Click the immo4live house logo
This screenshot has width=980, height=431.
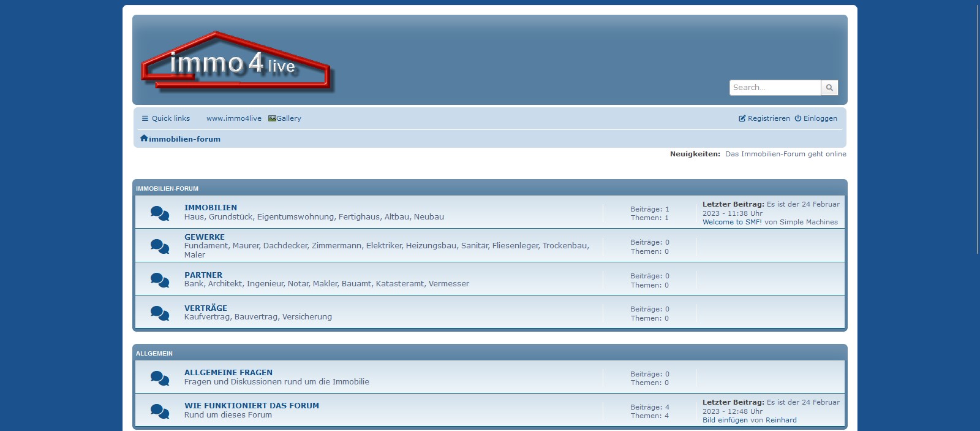pos(237,61)
